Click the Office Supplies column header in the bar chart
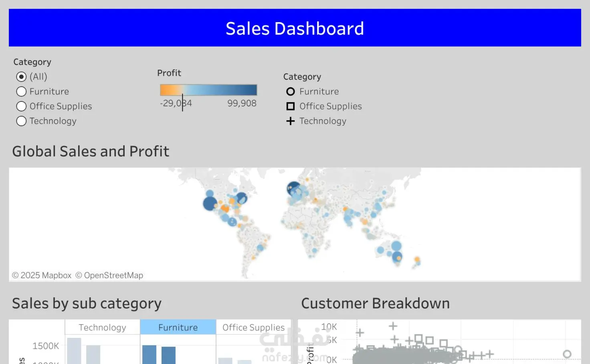Image resolution: width=590 pixels, height=364 pixels. click(x=253, y=328)
